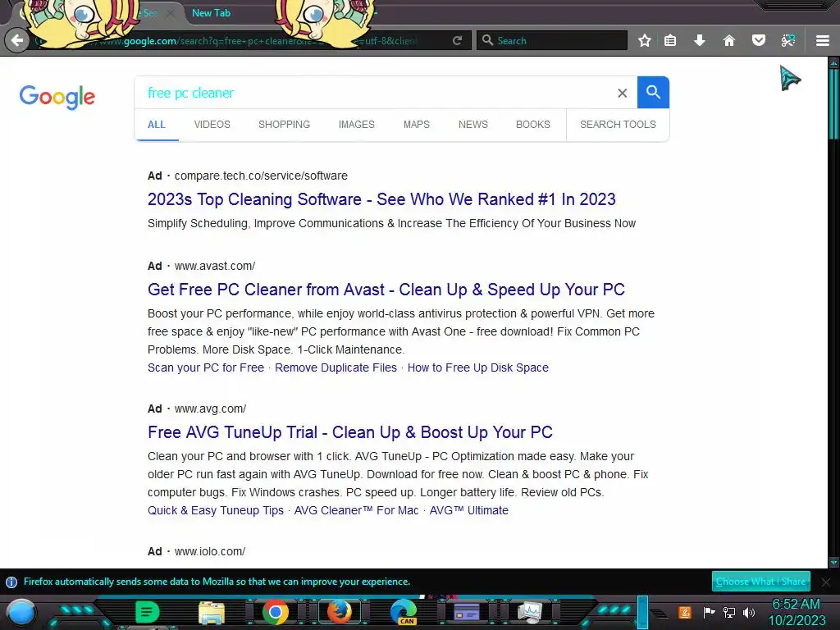Bookmark this page with the star icon
Image resolution: width=840 pixels, height=630 pixels.
click(645, 40)
